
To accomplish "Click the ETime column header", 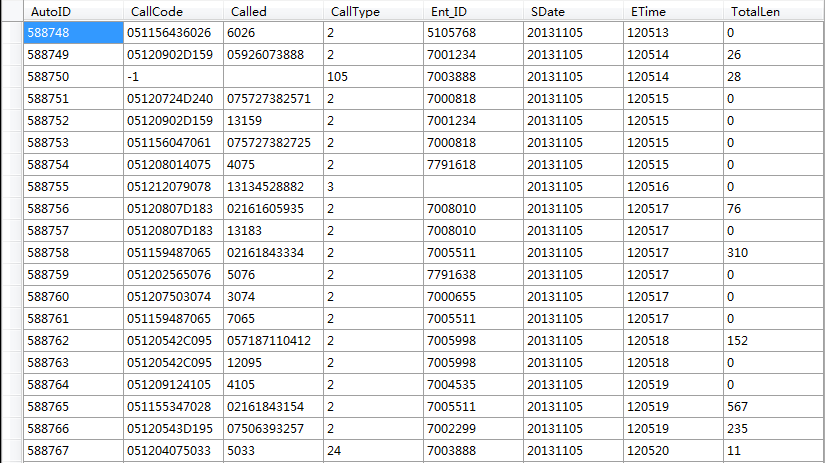I will pos(673,11).
